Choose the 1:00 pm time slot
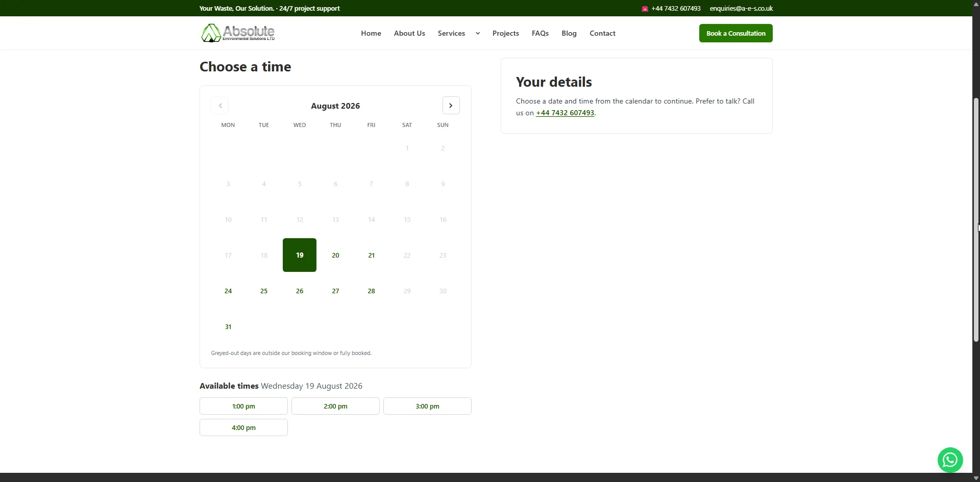Image resolution: width=980 pixels, height=482 pixels. click(243, 406)
